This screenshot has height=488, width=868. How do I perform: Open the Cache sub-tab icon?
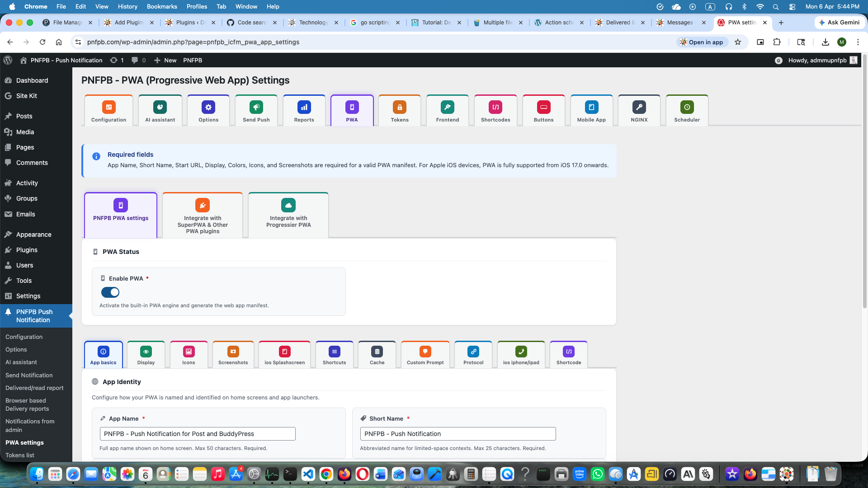(377, 352)
